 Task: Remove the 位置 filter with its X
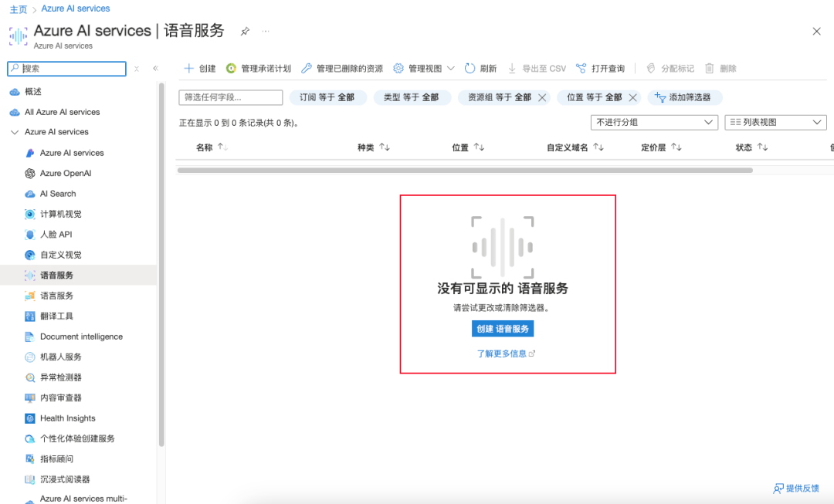coord(632,97)
